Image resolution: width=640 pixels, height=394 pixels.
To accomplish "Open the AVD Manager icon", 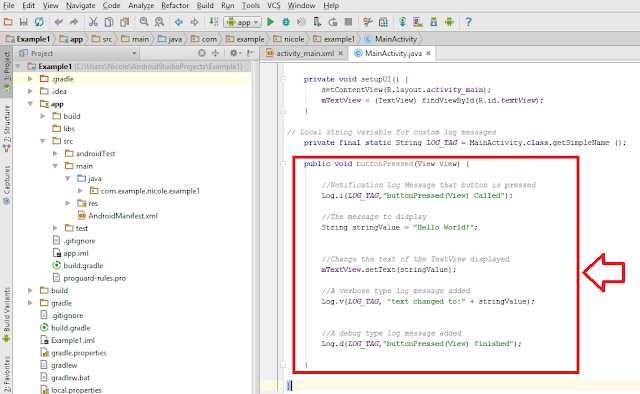I will click(x=418, y=22).
